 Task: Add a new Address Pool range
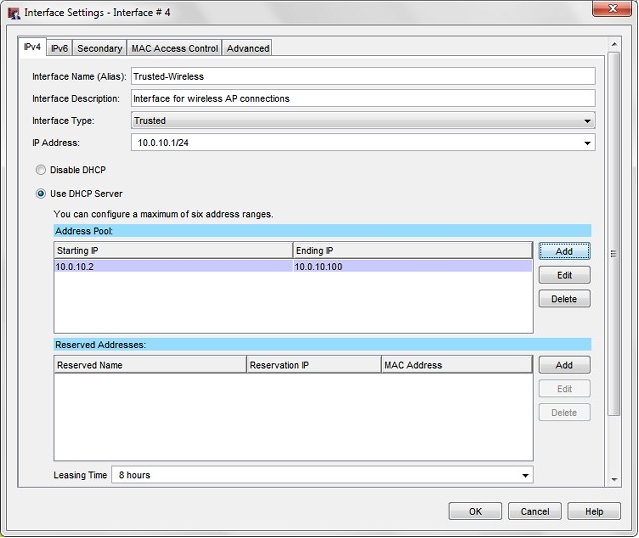click(564, 251)
